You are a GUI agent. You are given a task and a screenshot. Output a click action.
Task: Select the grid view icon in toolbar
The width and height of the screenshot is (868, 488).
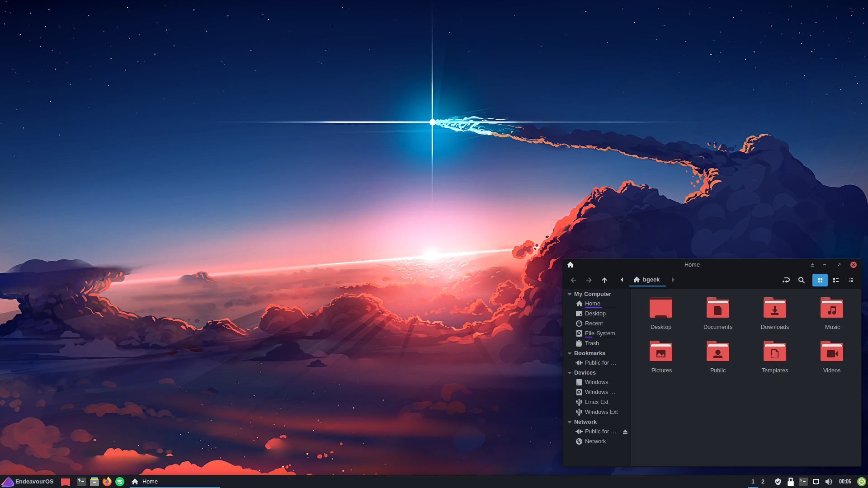pos(820,280)
